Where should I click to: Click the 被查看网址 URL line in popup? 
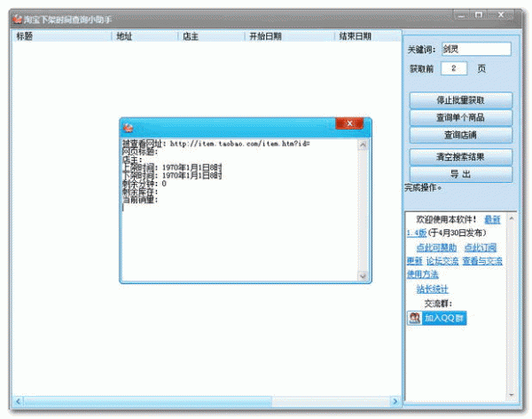tap(216, 144)
